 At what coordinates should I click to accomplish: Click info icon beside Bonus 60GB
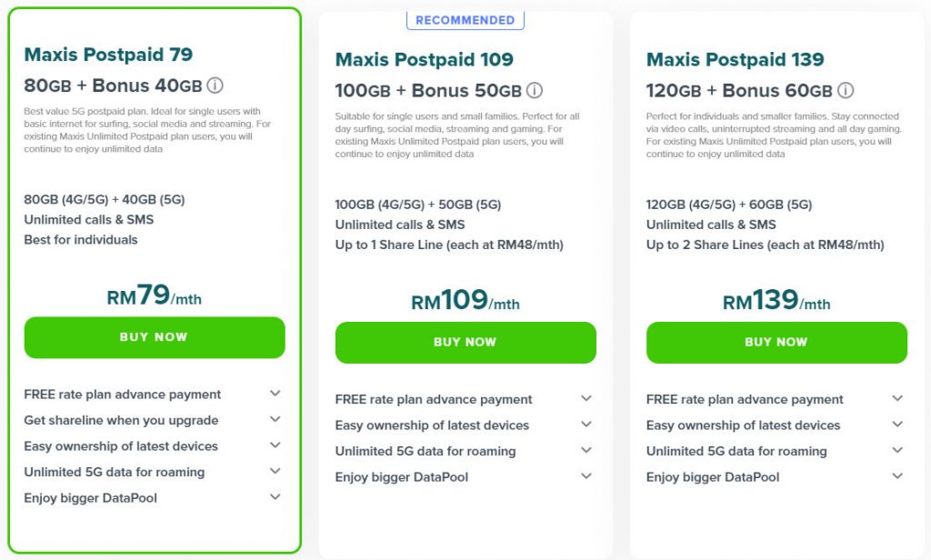(x=846, y=90)
